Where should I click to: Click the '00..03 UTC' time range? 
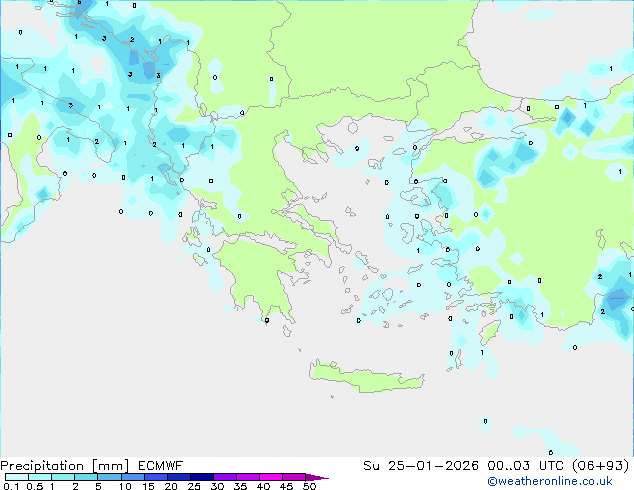(527, 466)
